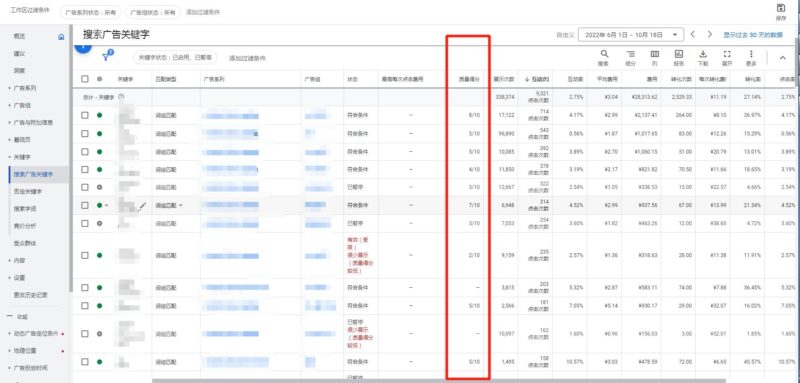The image size is (800, 383).
Task: Expand 广告系列 in the sidebar
Action: tap(10, 88)
